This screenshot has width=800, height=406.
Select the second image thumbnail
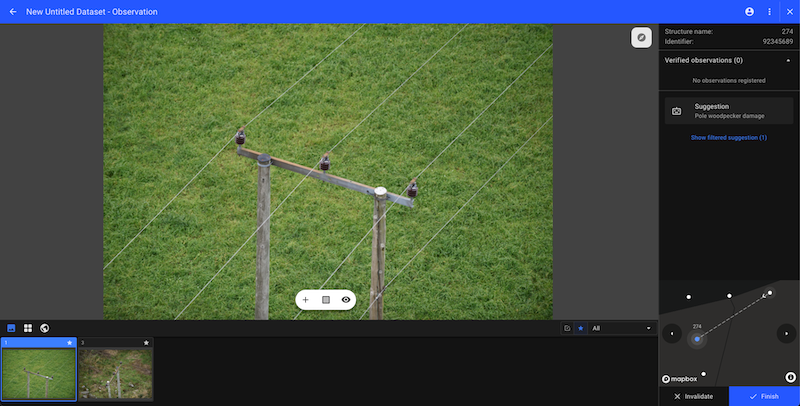click(116, 373)
